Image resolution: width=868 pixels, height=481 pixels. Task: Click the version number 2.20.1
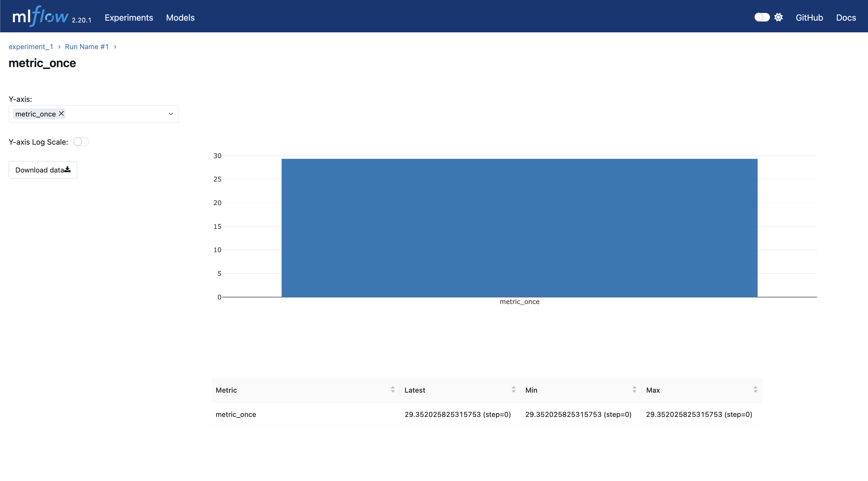tap(82, 20)
